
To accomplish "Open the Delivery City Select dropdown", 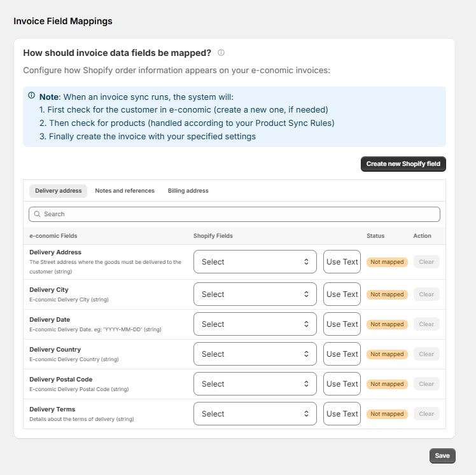I will pos(255,294).
